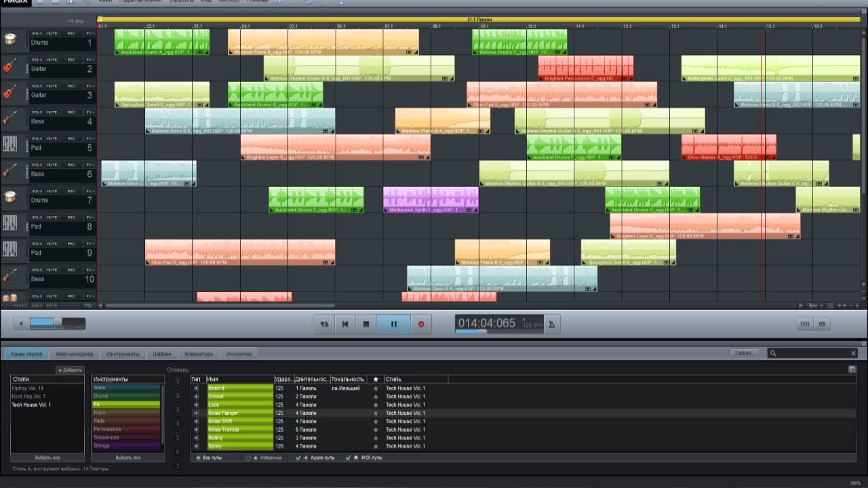Arm recording on Guitar track 3
868x488 pixels.
tap(71, 86)
